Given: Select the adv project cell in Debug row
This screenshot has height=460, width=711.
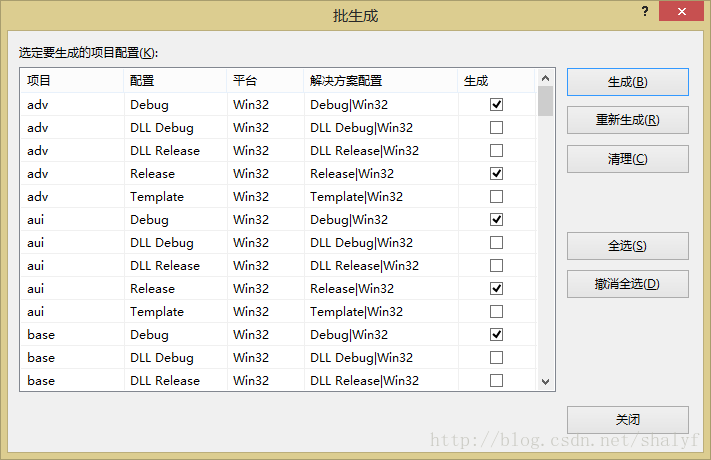Looking at the screenshot, I should click(72, 105).
